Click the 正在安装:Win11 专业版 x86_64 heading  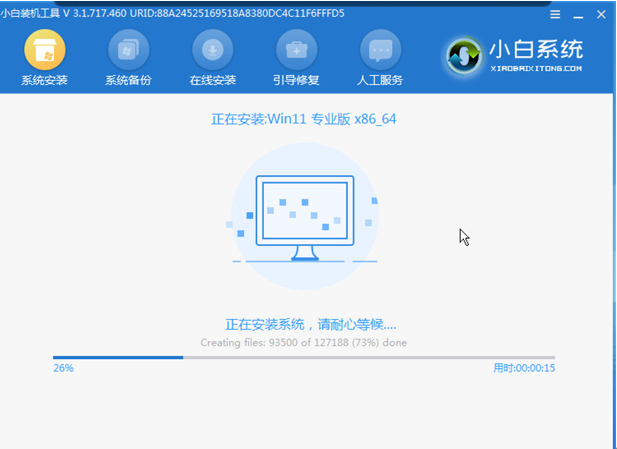(x=303, y=119)
